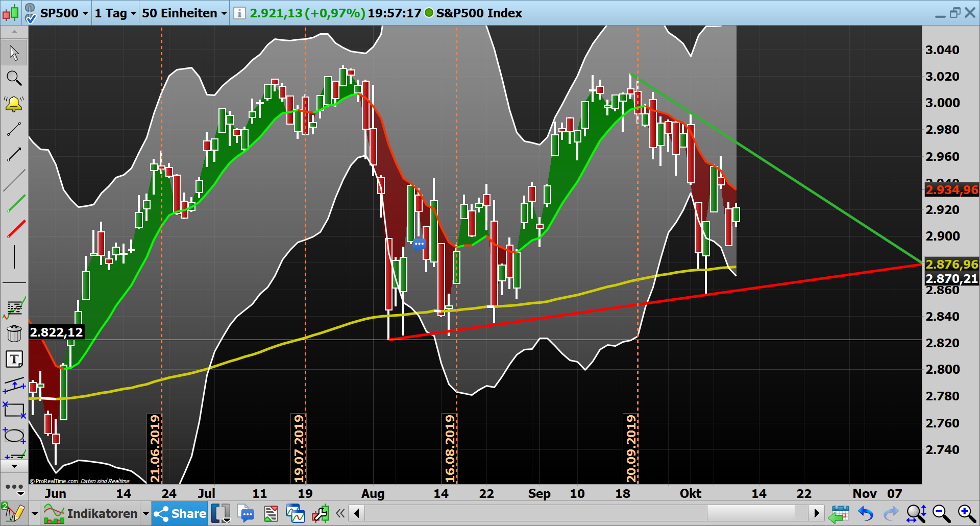Create a price alert with the bell
The image size is (980, 526).
[x=14, y=104]
